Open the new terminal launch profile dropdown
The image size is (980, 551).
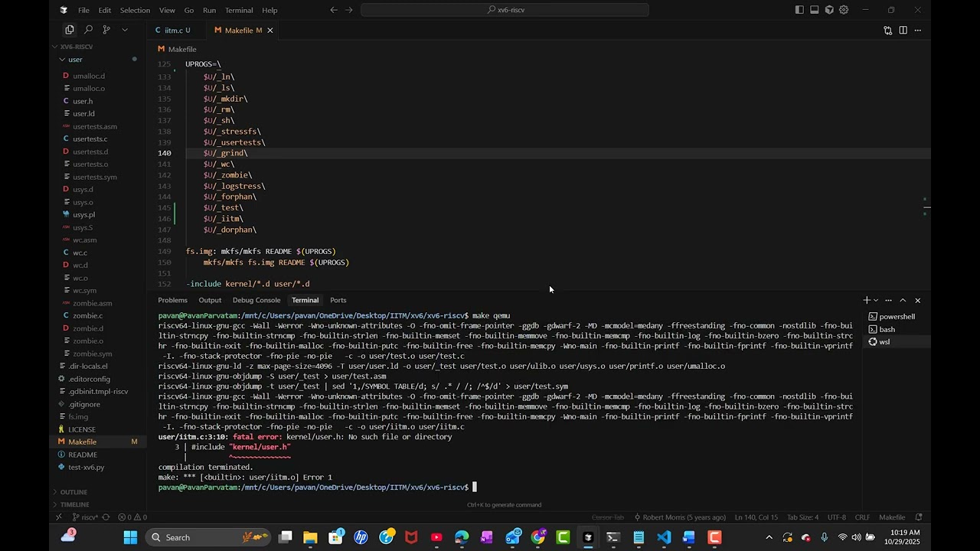pos(876,300)
